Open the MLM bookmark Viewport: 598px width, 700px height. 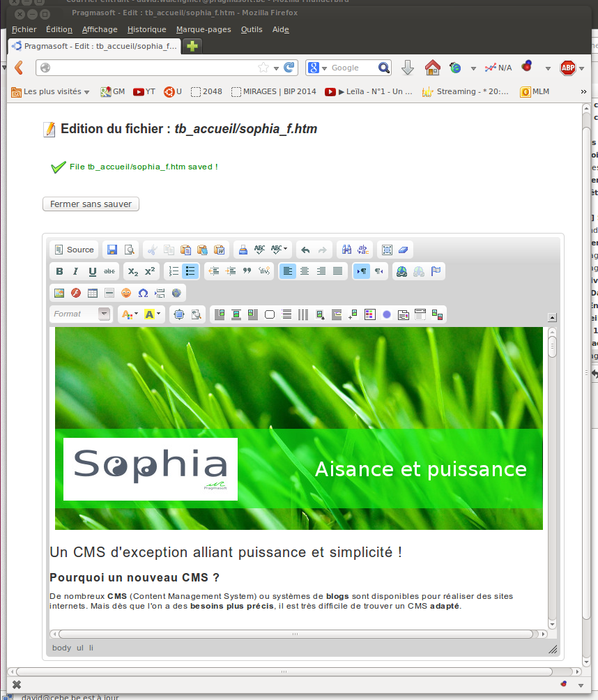pos(535,91)
